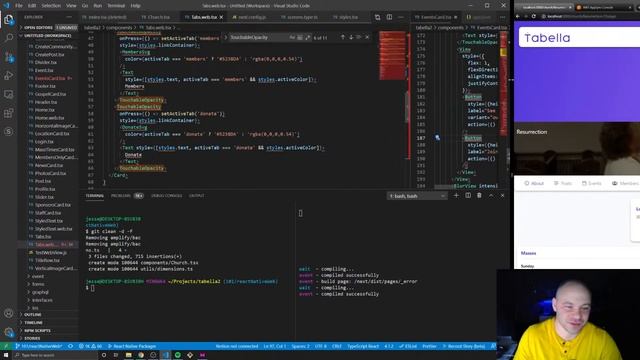Screen dimensions: 640x360
Task: Go to the next find match arrow
Action: tap(351, 37)
